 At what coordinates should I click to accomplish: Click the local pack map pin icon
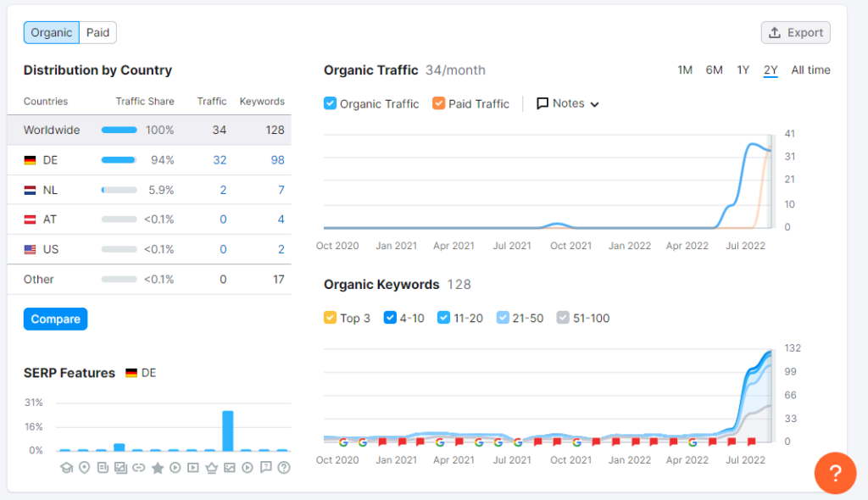(84, 468)
